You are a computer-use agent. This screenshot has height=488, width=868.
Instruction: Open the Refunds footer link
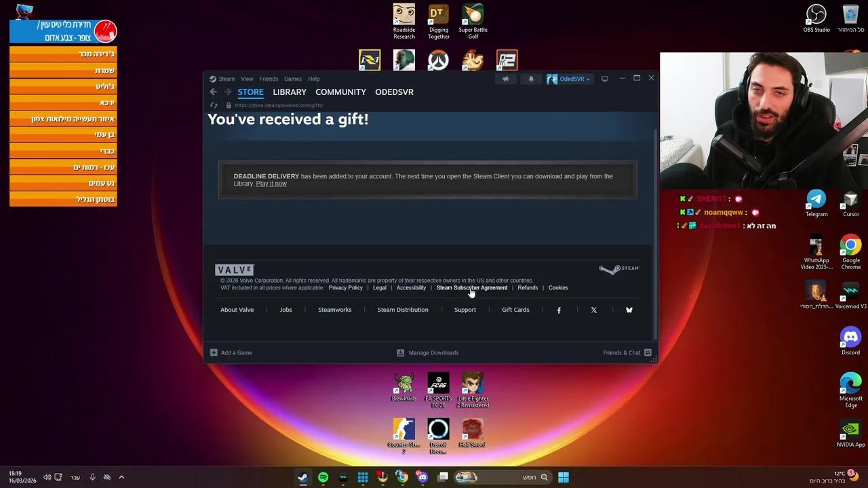[x=528, y=287]
